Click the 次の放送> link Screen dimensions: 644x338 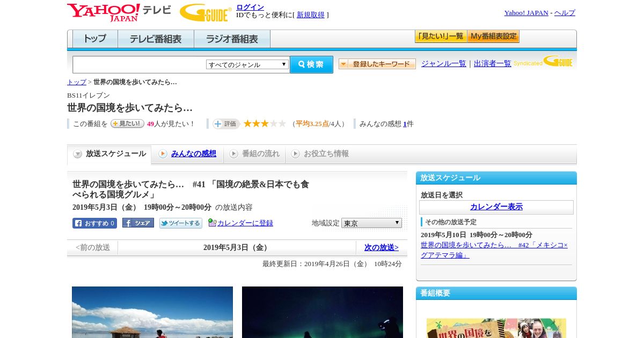[x=382, y=247]
